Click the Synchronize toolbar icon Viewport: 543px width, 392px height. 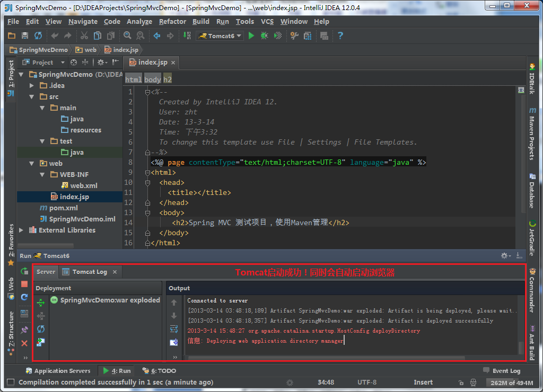tap(38, 35)
